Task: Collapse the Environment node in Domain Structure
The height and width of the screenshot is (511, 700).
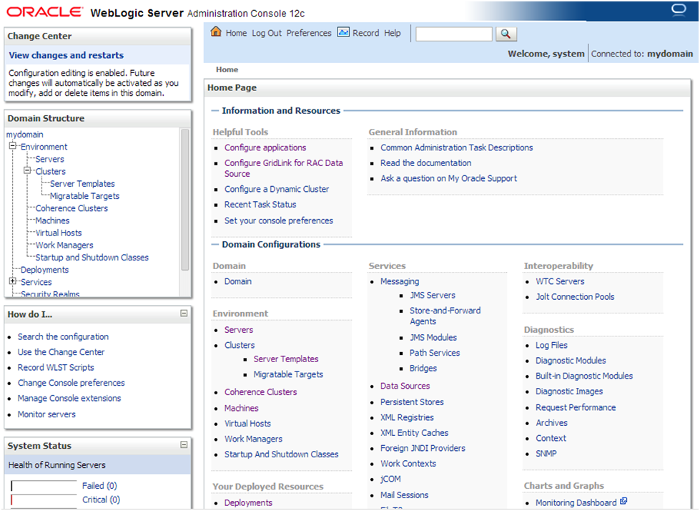Action: (x=13, y=147)
